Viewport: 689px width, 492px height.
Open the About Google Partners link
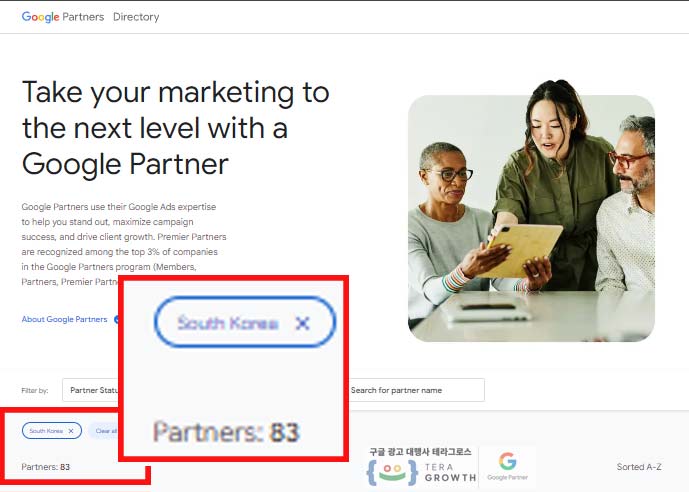coord(64,319)
